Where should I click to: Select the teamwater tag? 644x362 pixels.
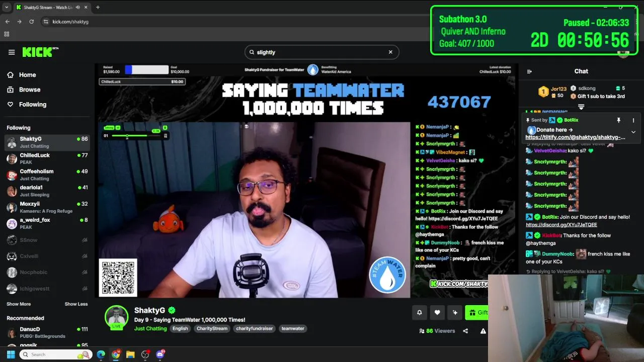click(293, 328)
